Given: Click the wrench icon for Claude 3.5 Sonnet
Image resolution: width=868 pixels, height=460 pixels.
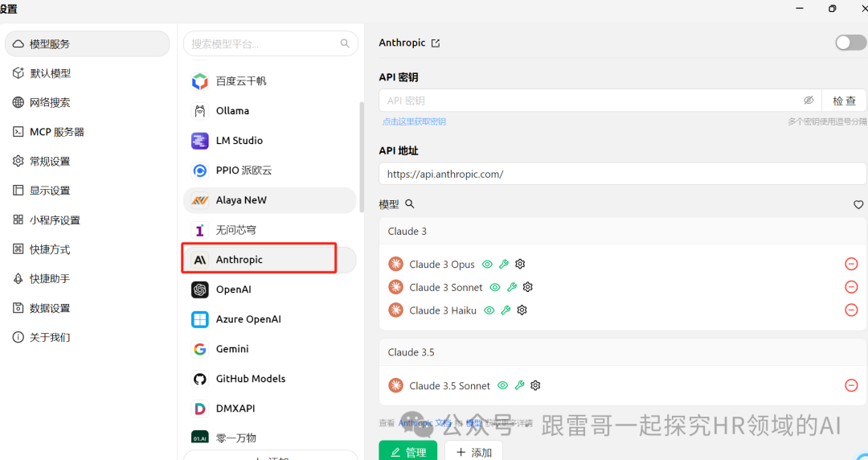Looking at the screenshot, I should (x=519, y=385).
